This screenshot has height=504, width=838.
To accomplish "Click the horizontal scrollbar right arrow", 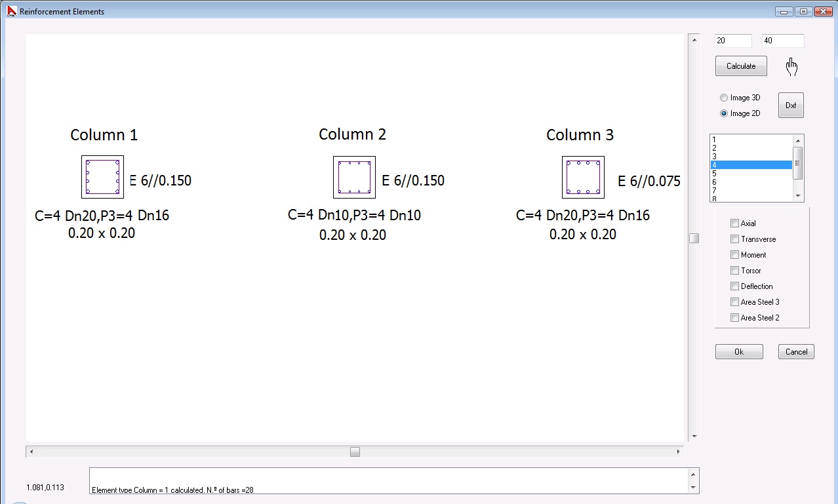I will click(x=678, y=452).
